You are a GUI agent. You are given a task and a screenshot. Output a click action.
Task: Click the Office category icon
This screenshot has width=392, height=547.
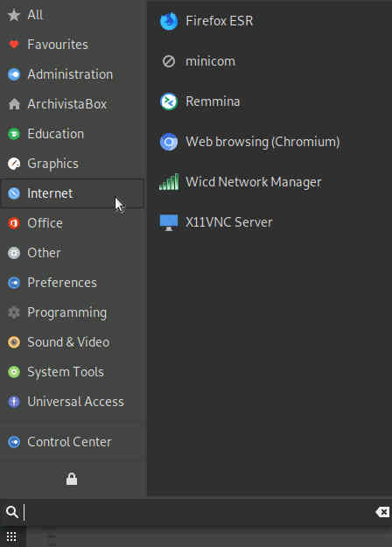(14, 223)
